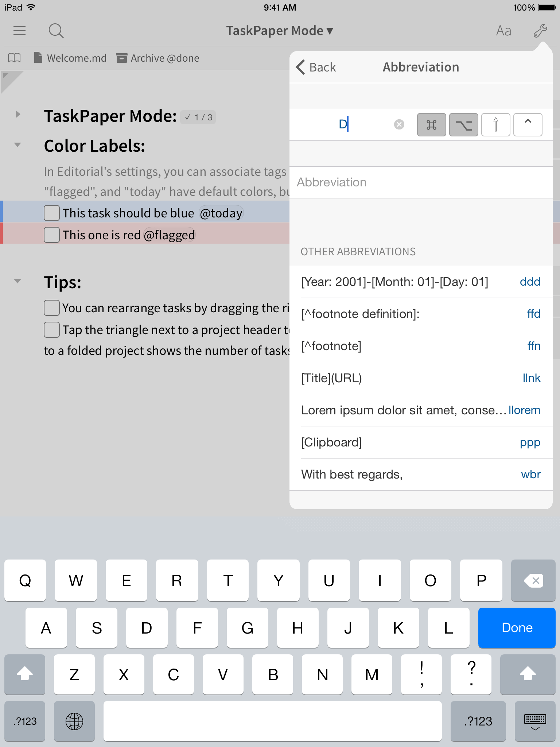Switch keyboard language with globe key
This screenshot has height=747, width=560.
tap(74, 721)
